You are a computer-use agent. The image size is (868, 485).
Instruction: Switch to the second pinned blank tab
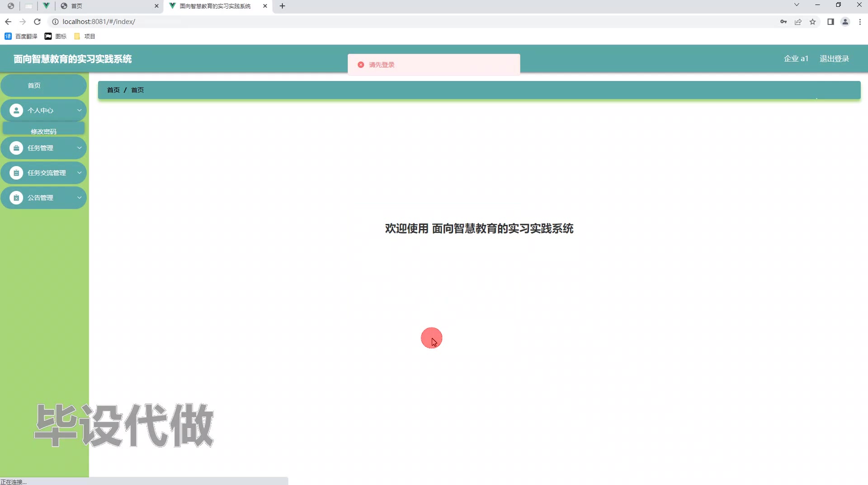tap(28, 6)
